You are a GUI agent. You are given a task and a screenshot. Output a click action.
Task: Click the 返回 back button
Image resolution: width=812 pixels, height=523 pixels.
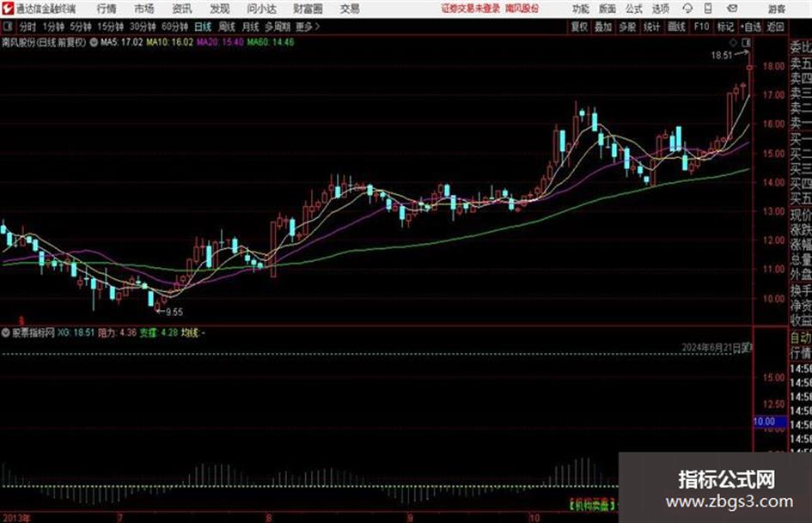pos(775,27)
